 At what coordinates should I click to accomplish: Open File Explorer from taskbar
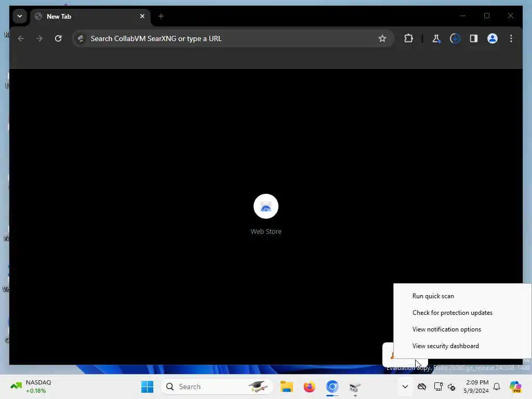point(287,387)
